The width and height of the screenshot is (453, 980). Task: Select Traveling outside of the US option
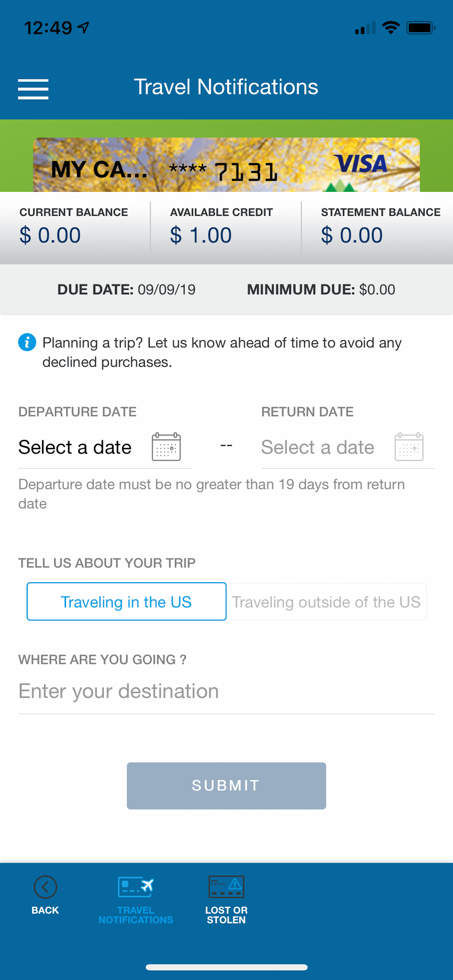(x=326, y=602)
